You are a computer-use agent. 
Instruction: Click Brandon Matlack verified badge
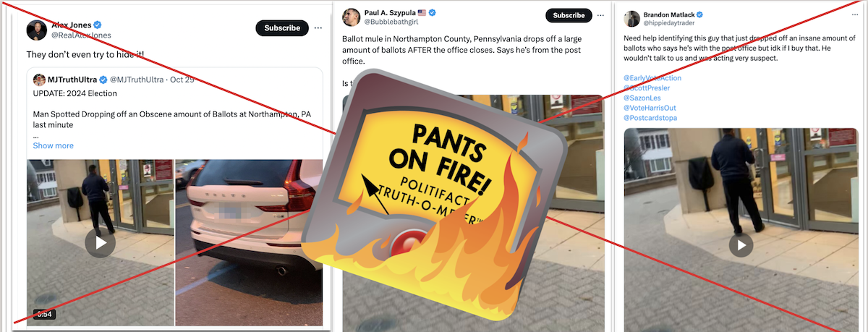coord(700,14)
